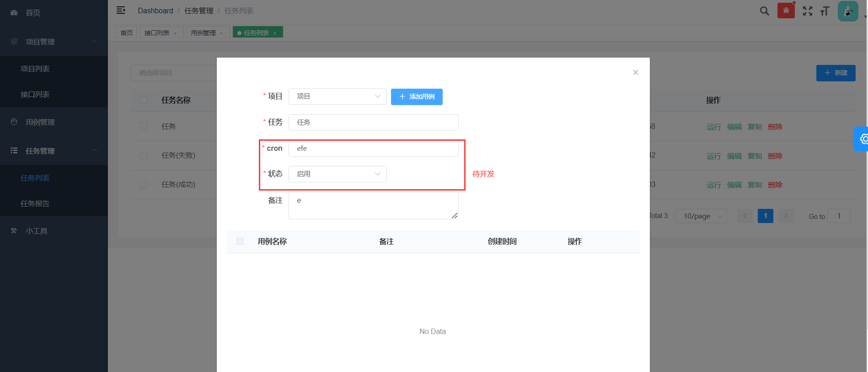
Task: Click the red bug error log icon
Action: pyautogui.click(x=786, y=11)
